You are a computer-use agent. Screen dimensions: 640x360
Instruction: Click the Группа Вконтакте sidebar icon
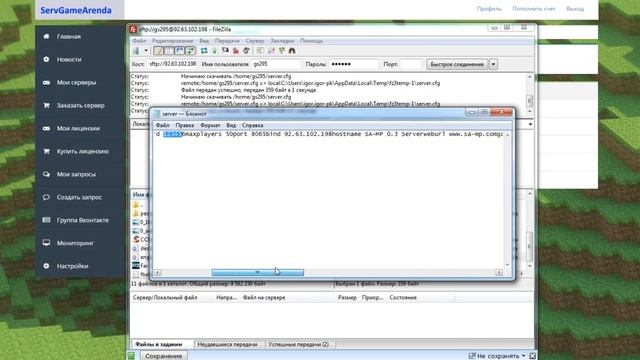pyautogui.click(x=47, y=220)
